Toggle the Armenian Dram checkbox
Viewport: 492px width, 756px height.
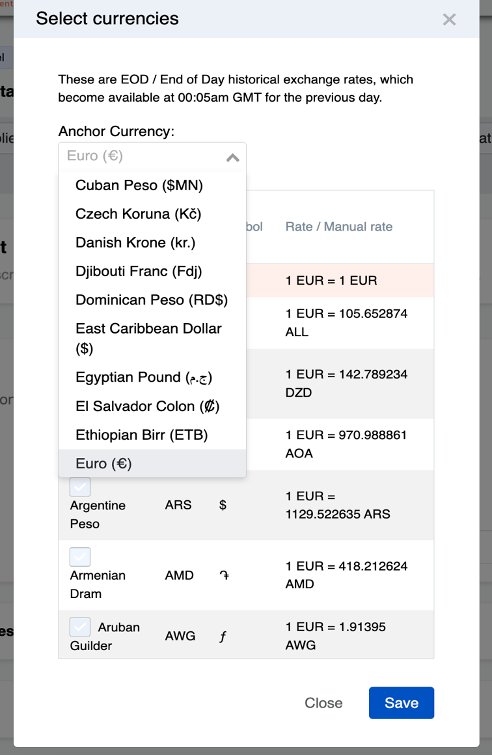80,557
